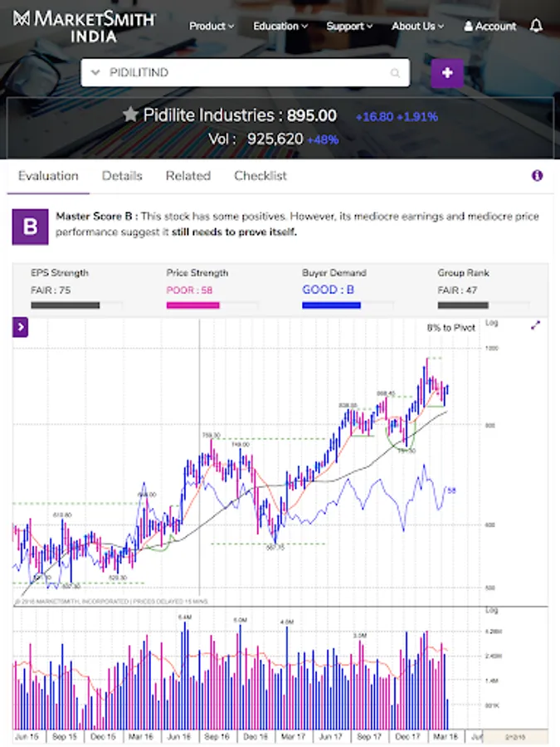Switch to the Details tab
The width and height of the screenshot is (560, 747).
122,176
